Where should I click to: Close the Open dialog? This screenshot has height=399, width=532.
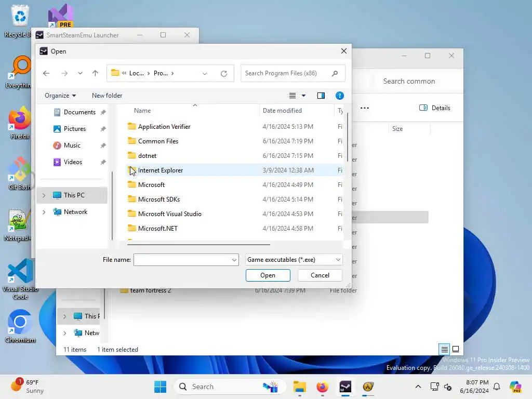[344, 51]
